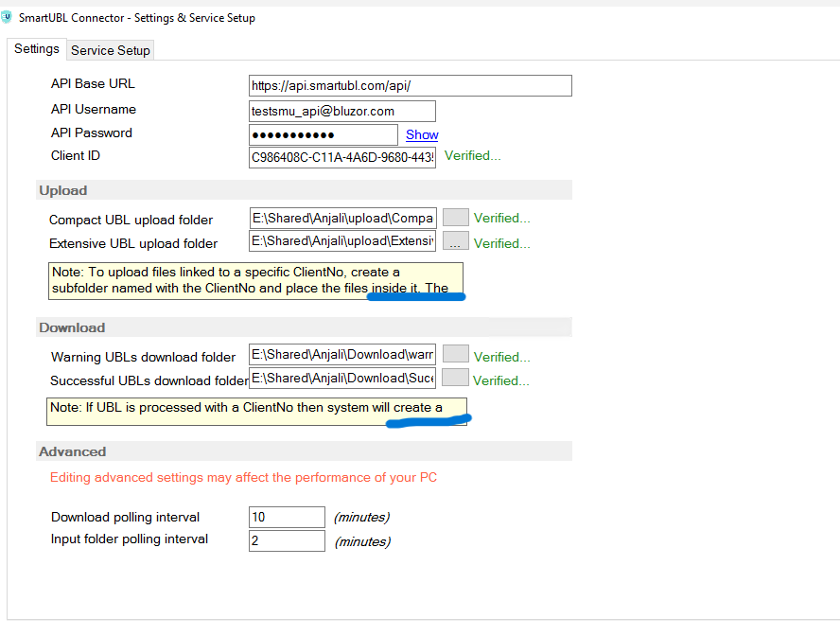
Task: Browse for the Compact UBL upload folder
Action: [456, 218]
